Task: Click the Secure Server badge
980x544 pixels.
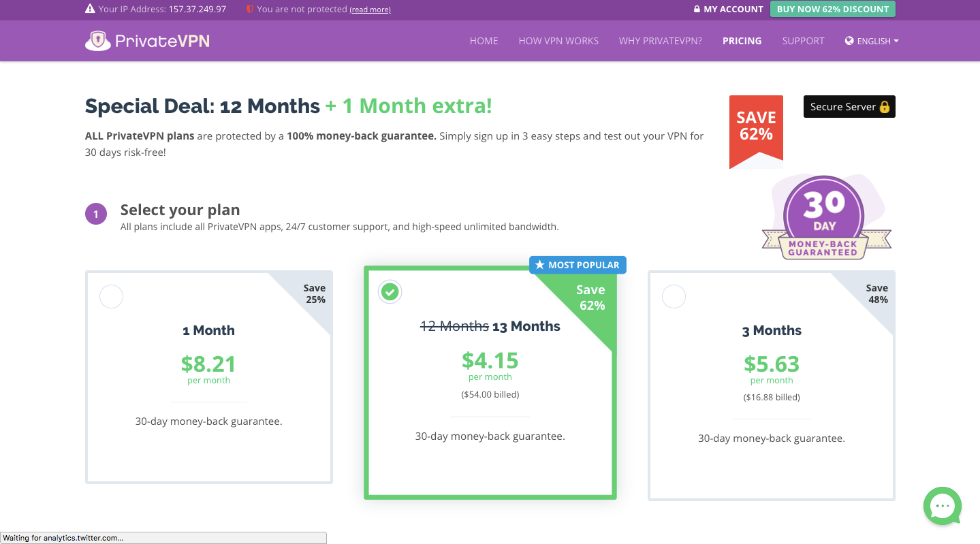Action: pos(849,107)
